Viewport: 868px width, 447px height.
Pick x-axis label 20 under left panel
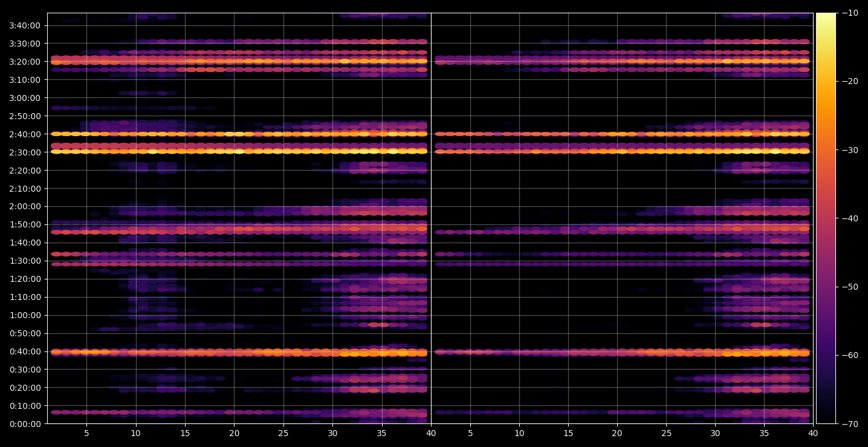click(x=234, y=434)
